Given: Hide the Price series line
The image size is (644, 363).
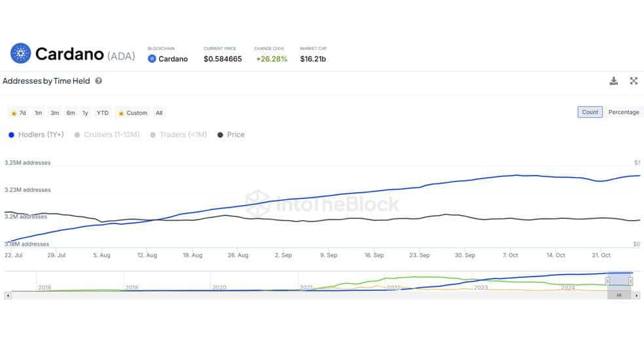Looking at the screenshot, I should click(231, 135).
